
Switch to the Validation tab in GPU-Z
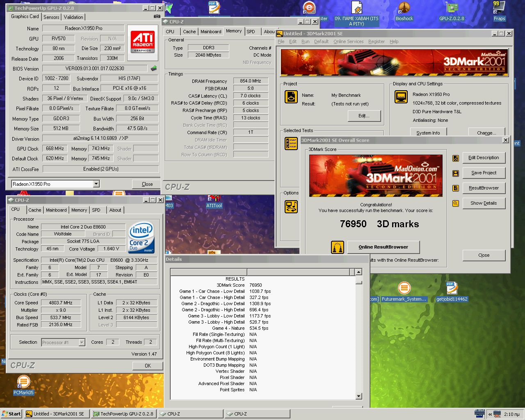(x=73, y=17)
